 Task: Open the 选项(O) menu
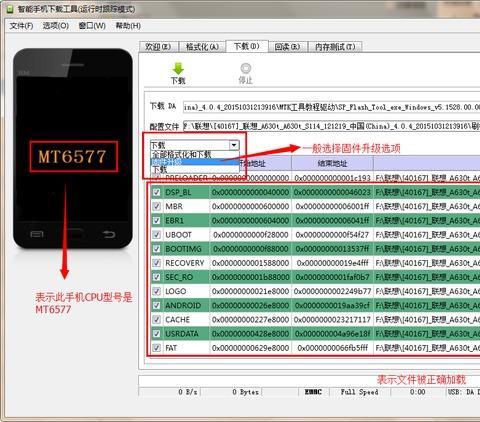pos(56,26)
